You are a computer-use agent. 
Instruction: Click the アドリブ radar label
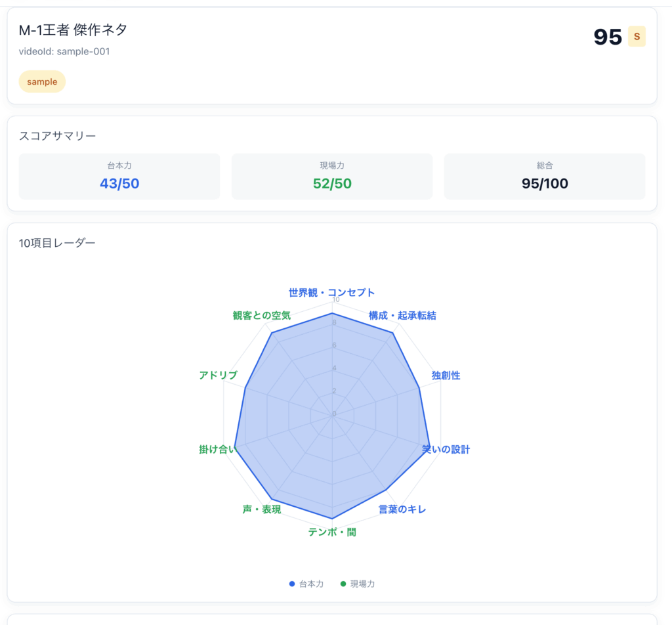[219, 376]
